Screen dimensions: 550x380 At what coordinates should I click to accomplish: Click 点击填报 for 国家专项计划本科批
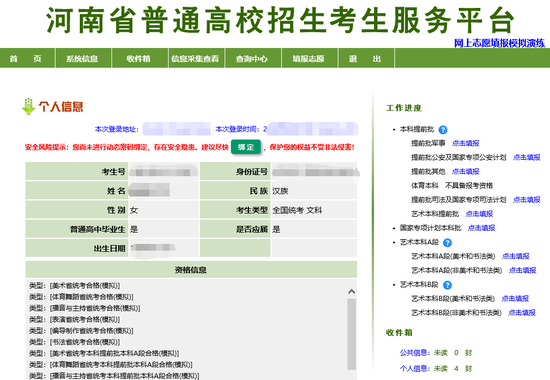[481, 228]
